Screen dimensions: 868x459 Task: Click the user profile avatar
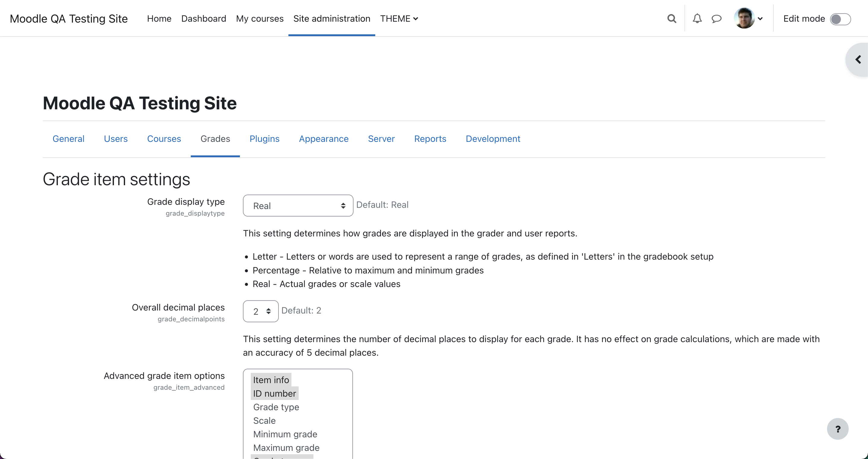point(744,18)
